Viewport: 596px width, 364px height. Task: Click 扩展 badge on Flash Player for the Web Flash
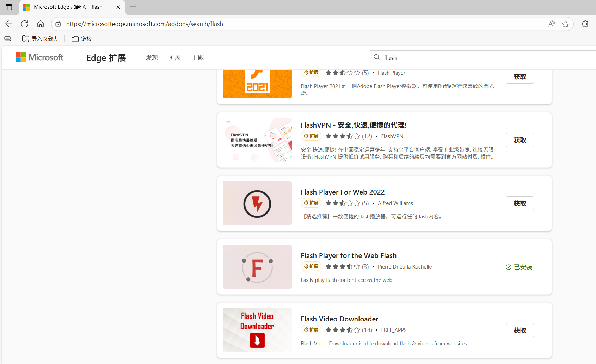(311, 266)
